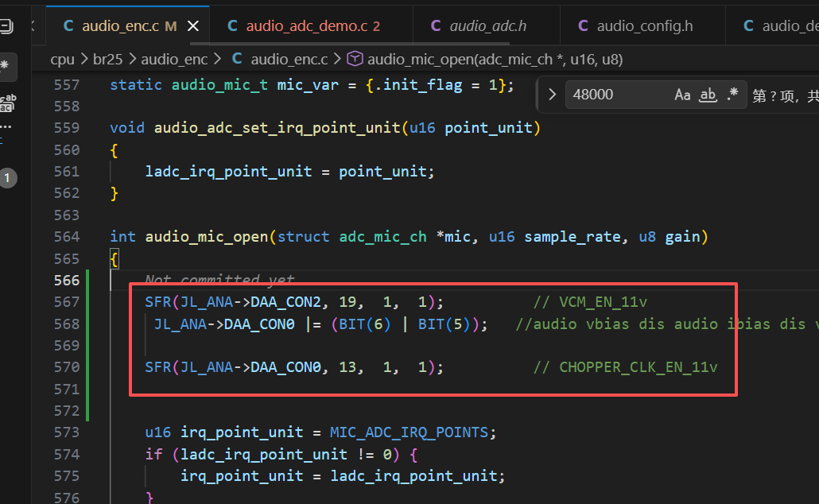
Task: Click the more actions ellipsis in side panel
Action: coord(6,126)
